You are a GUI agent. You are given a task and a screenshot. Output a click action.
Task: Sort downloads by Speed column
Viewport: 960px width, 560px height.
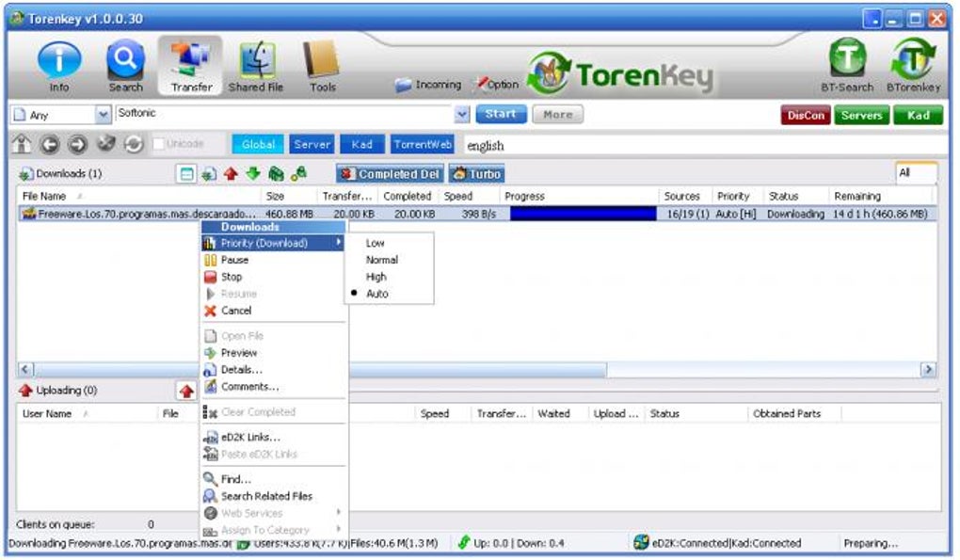[469, 197]
